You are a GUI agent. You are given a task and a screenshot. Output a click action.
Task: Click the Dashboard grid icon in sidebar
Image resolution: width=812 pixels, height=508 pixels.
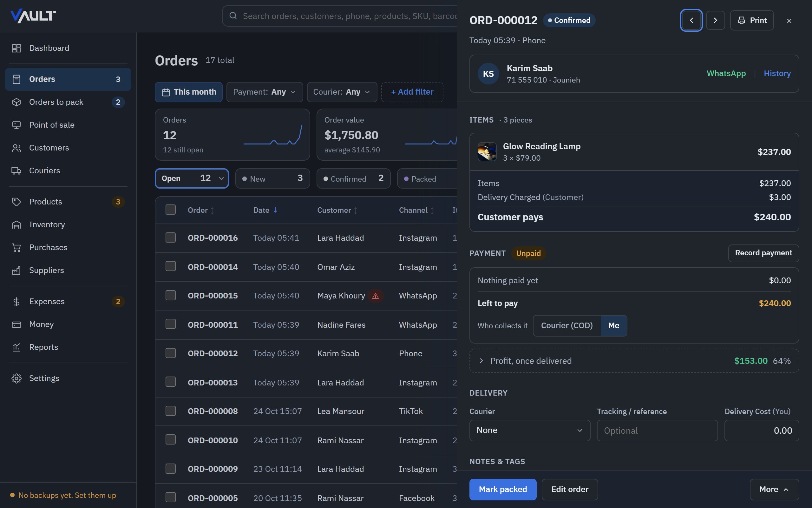click(x=16, y=48)
